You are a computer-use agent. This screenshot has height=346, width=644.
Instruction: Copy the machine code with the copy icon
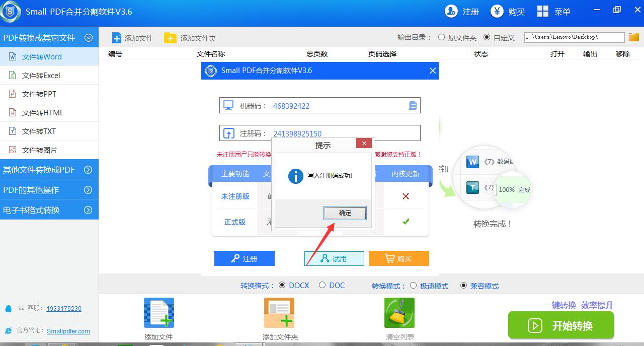413,106
